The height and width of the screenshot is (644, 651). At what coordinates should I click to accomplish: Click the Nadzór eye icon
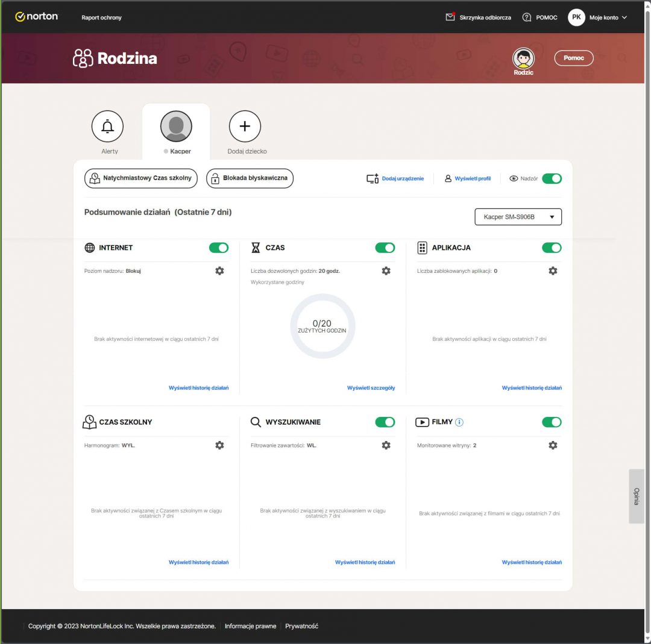(x=514, y=178)
